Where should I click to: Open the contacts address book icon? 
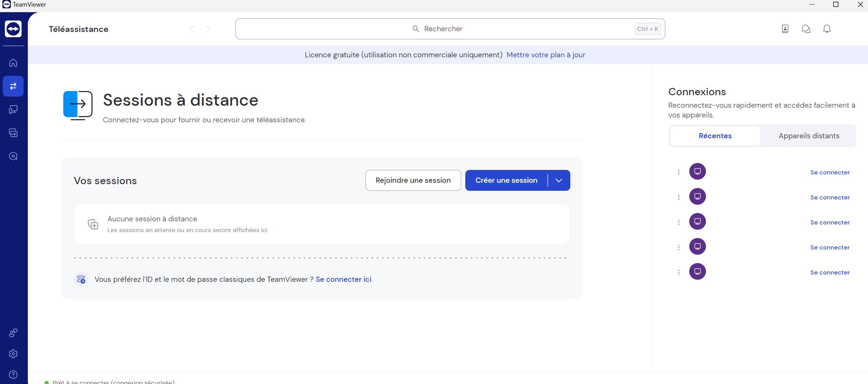[x=785, y=29]
